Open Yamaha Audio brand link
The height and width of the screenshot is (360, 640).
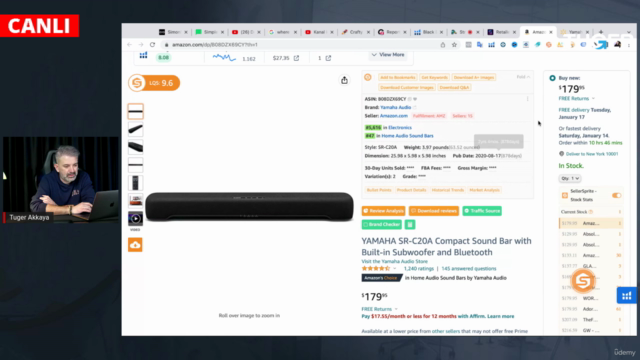[396, 107]
